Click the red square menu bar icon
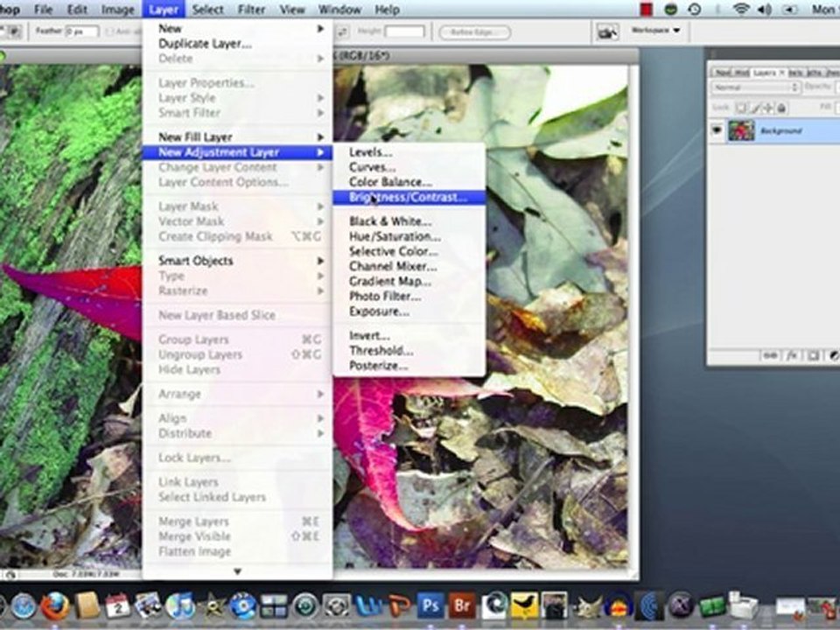The height and width of the screenshot is (630, 840). coord(647,9)
